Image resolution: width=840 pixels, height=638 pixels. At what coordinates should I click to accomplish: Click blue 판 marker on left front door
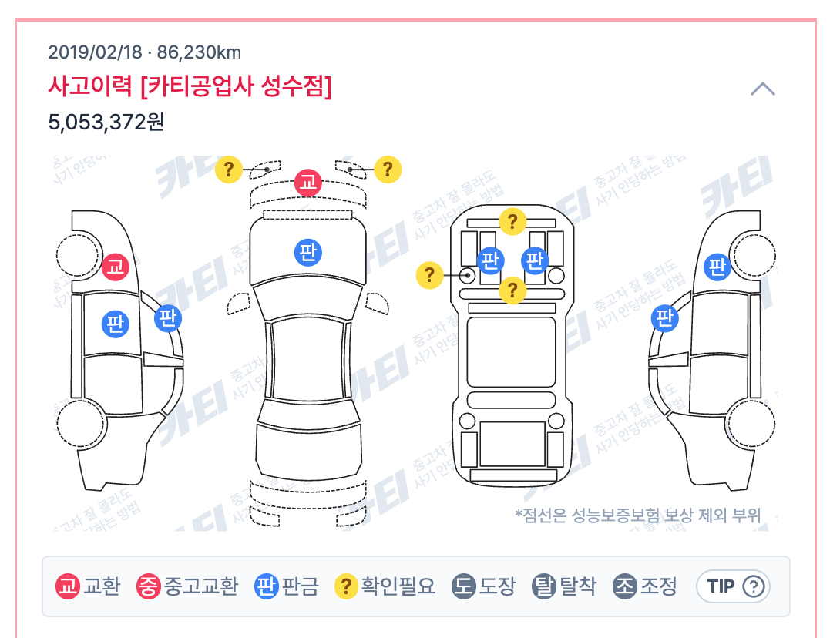[116, 324]
